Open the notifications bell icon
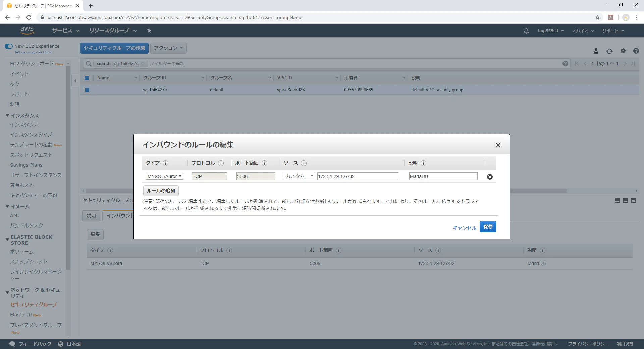The image size is (644, 349). [526, 31]
